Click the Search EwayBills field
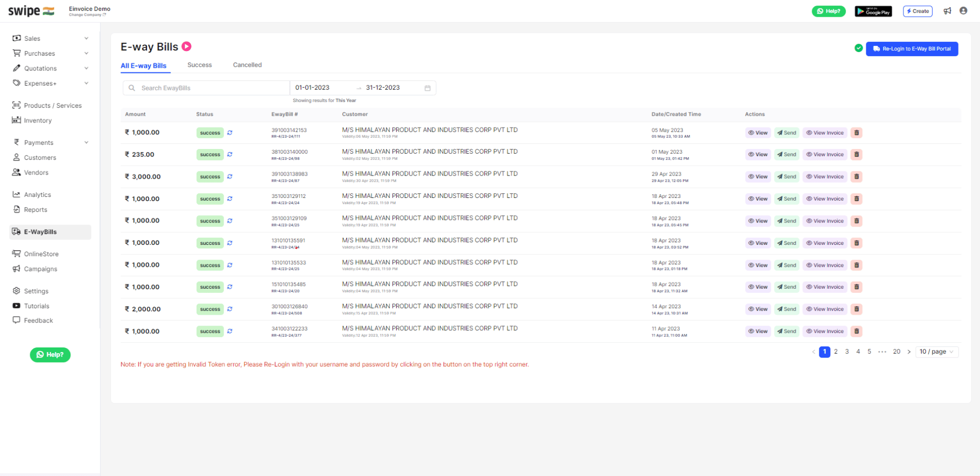Image resolution: width=980 pixels, height=476 pixels. click(206, 88)
